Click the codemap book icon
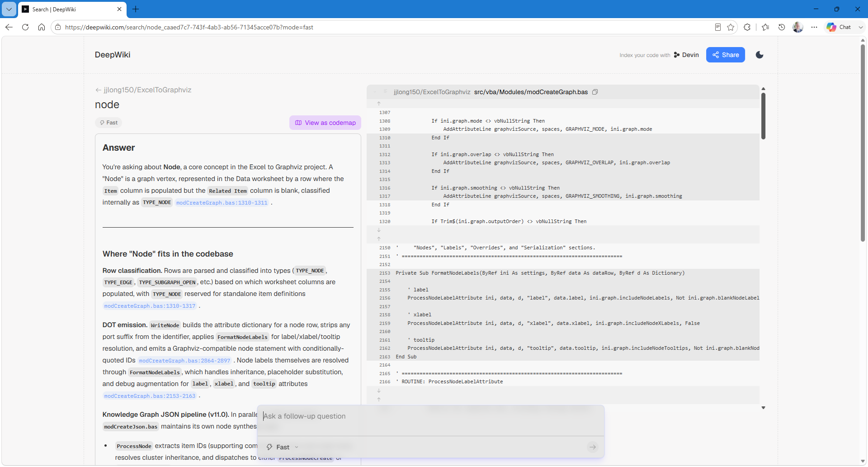 pos(298,123)
